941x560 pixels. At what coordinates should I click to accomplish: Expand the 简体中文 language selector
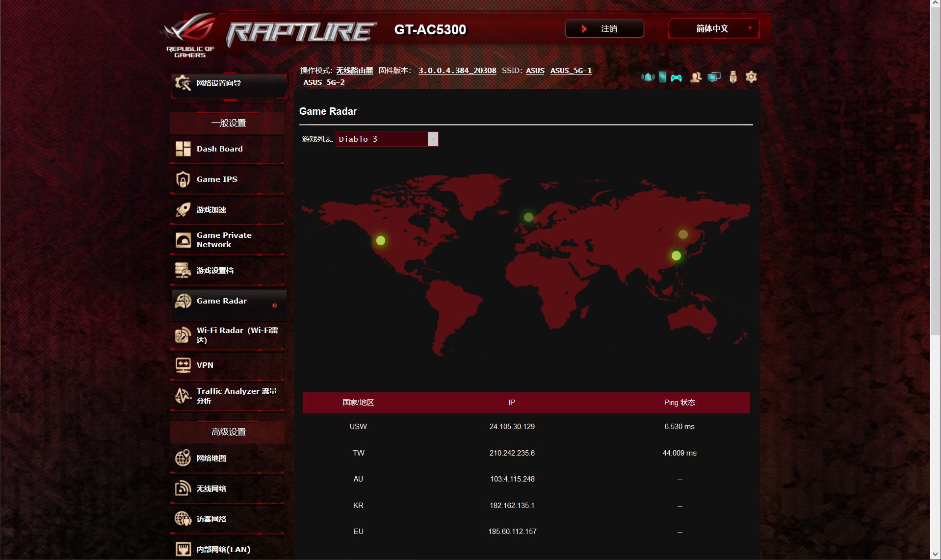pyautogui.click(x=713, y=28)
